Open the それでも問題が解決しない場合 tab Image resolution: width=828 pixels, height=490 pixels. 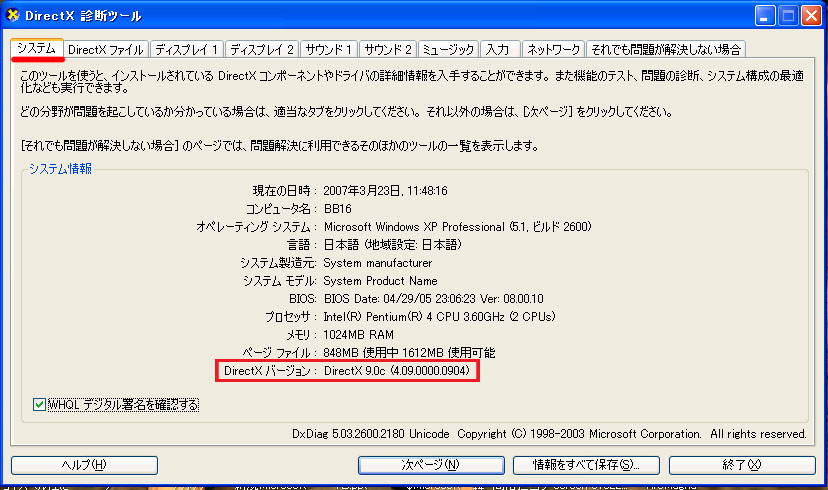point(666,50)
